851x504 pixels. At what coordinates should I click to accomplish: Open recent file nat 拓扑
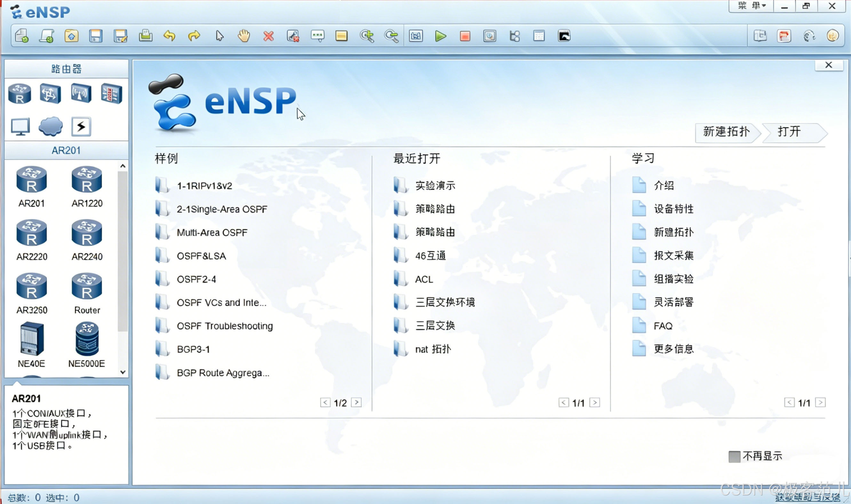point(433,349)
